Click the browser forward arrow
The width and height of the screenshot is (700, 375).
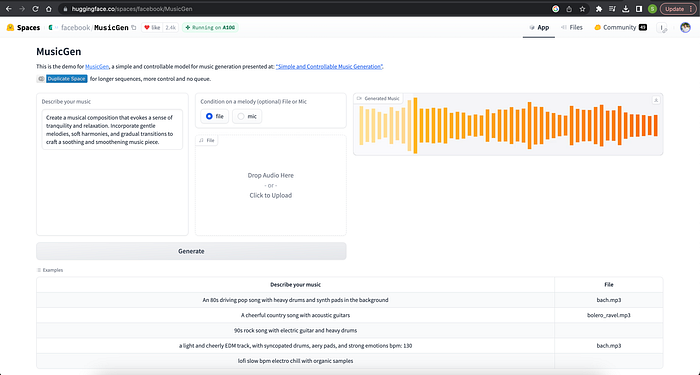(x=22, y=9)
